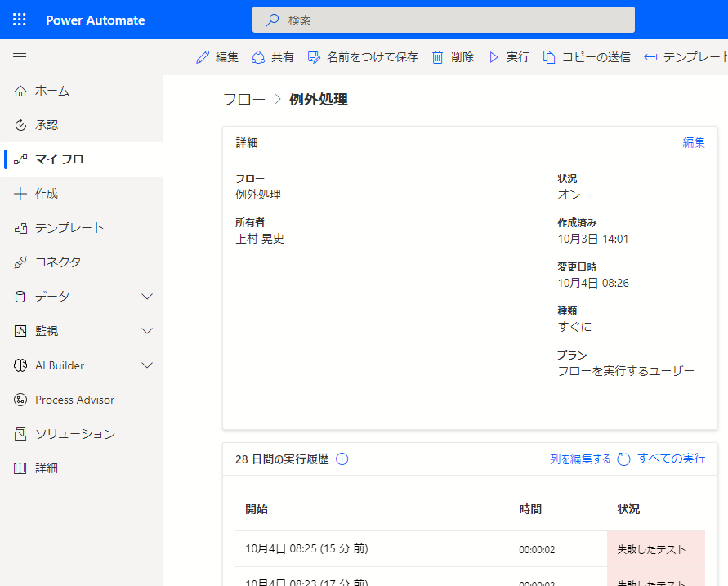Click the connector plug icon
Viewport: 728px width, 586px height.
pos(20,262)
